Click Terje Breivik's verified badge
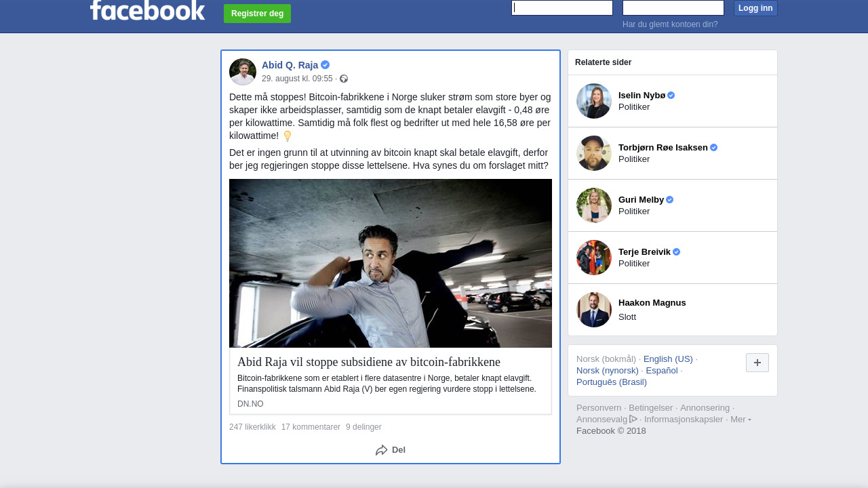The height and width of the screenshot is (488, 868). point(677,252)
